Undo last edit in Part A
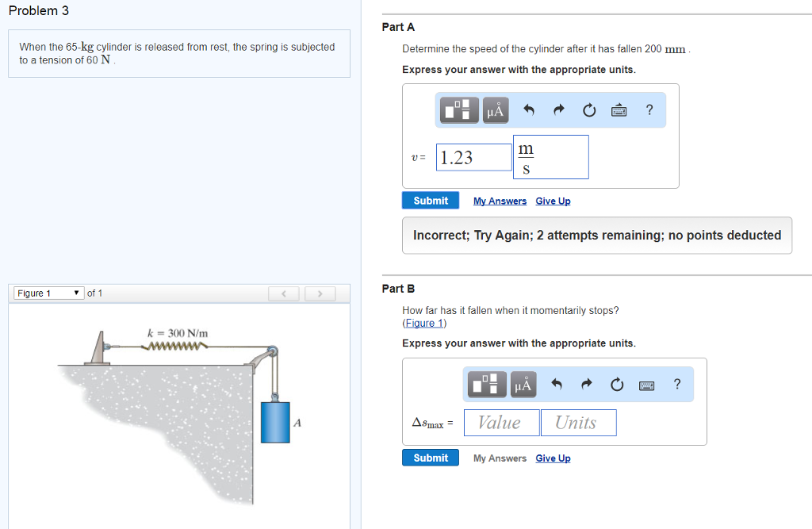 point(529,111)
